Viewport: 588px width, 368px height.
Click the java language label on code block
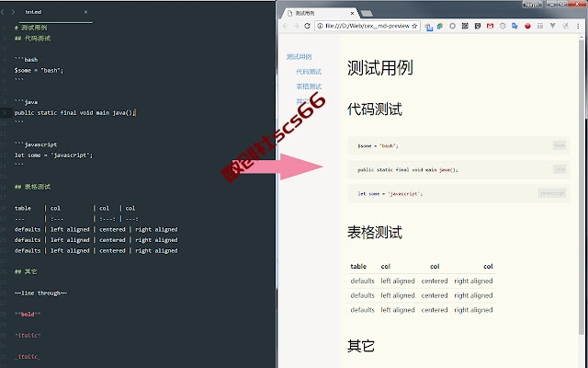(560, 169)
